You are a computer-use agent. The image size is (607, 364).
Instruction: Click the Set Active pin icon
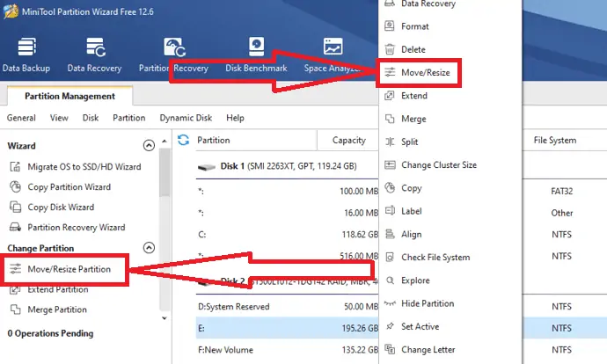point(390,326)
